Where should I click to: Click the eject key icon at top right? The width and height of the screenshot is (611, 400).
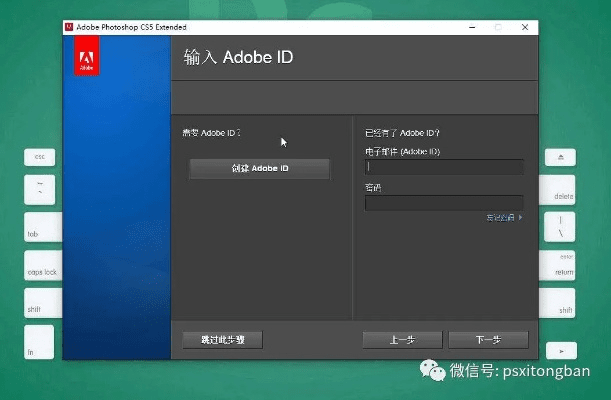[560, 157]
